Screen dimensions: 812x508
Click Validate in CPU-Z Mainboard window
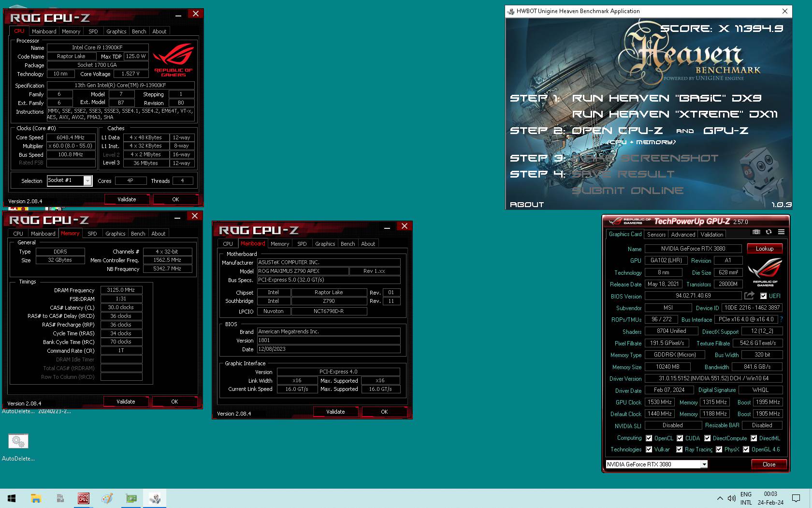(335, 412)
